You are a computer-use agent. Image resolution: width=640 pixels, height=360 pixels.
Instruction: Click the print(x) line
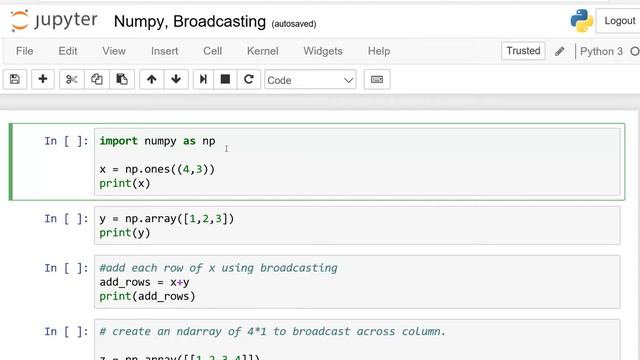click(x=125, y=183)
